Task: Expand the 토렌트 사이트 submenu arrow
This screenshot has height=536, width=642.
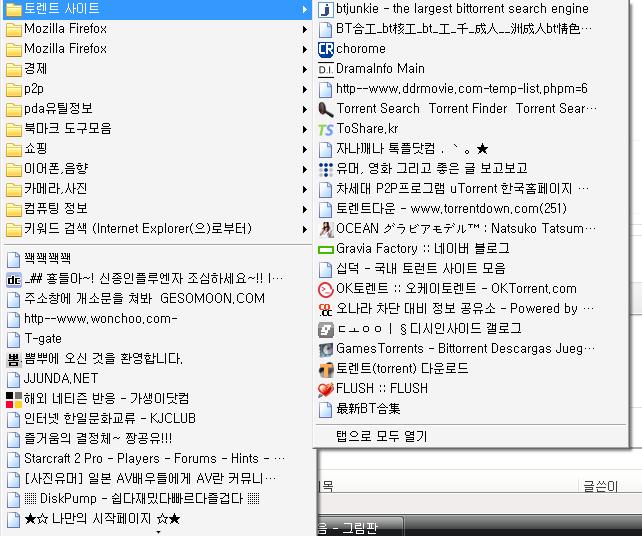Action: coord(305,9)
